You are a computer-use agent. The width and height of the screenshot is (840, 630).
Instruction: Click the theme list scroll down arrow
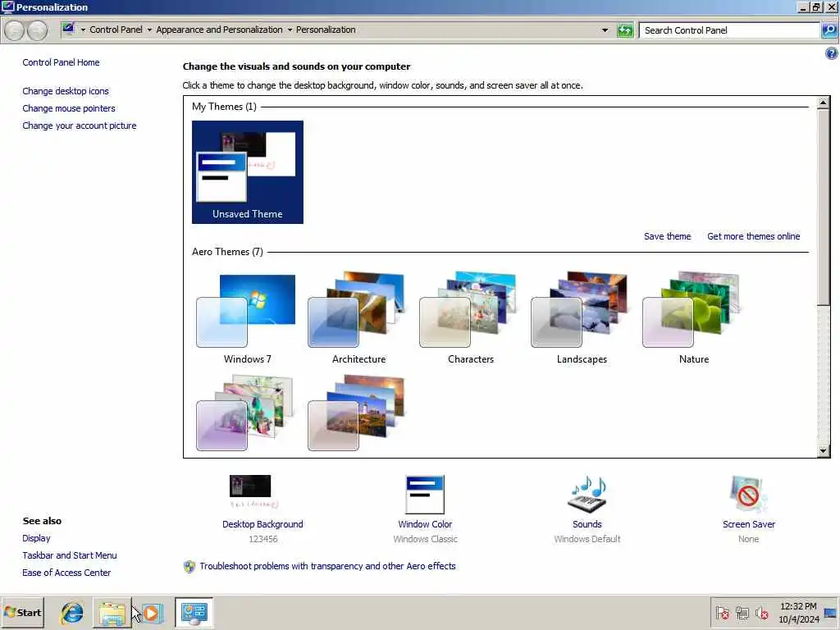[x=824, y=451]
